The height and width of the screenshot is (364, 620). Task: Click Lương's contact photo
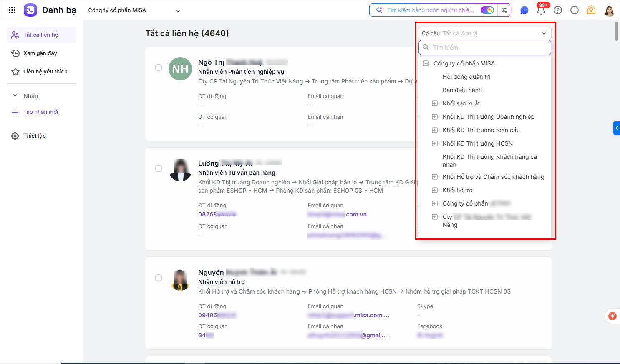[x=181, y=170]
